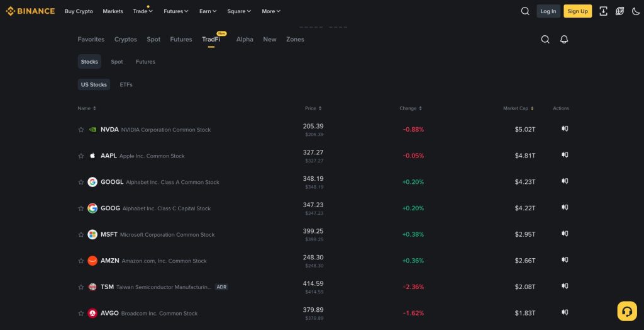
Task: Expand the Square dropdown menu
Action: (x=239, y=11)
